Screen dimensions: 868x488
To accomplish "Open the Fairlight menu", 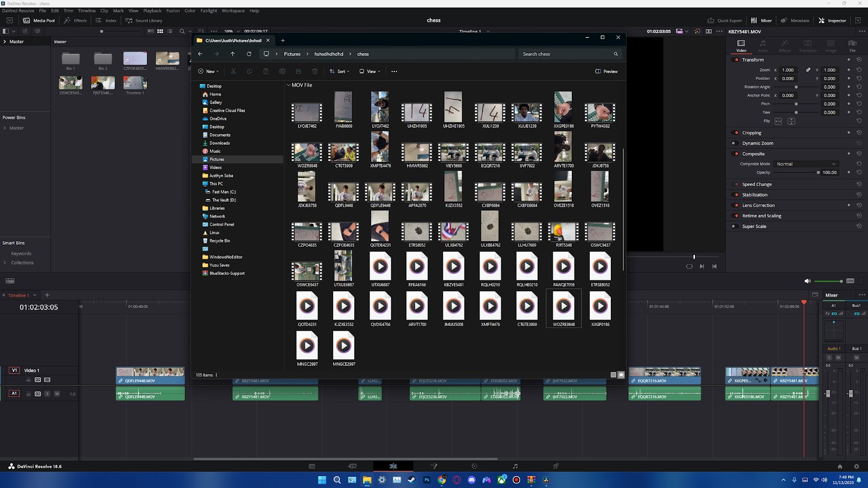I will point(209,11).
